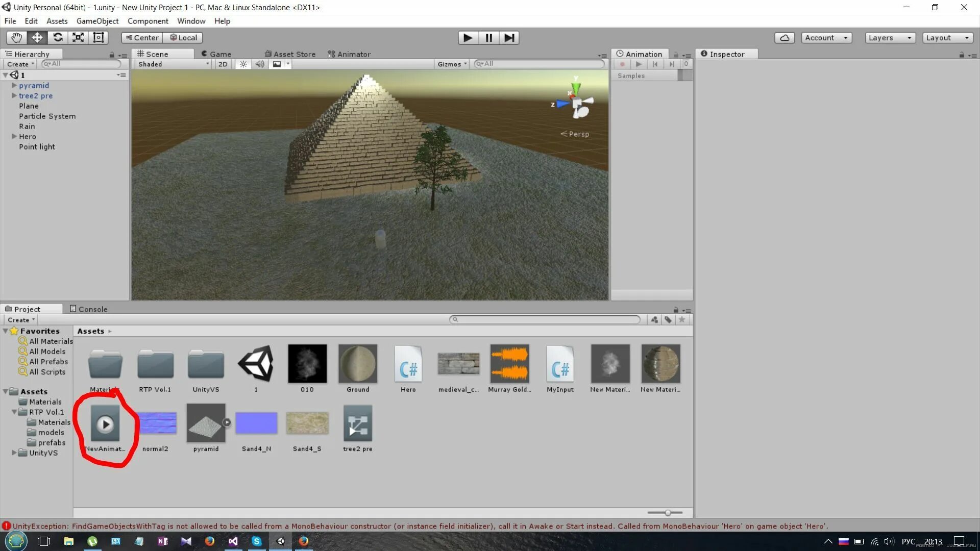
Task: Switch to the Console tab
Action: (x=88, y=309)
